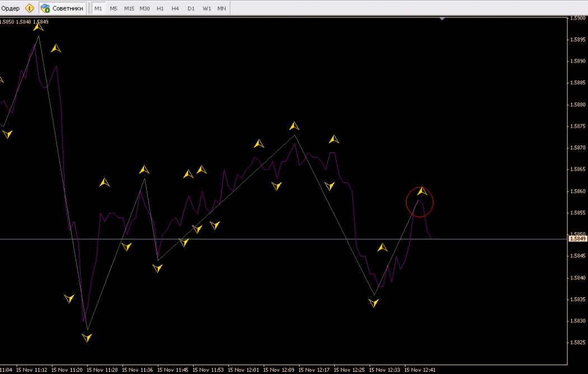This screenshot has height=374, width=588.
Task: Select yellow down arrow at the lowest trough
Action: 87,338
